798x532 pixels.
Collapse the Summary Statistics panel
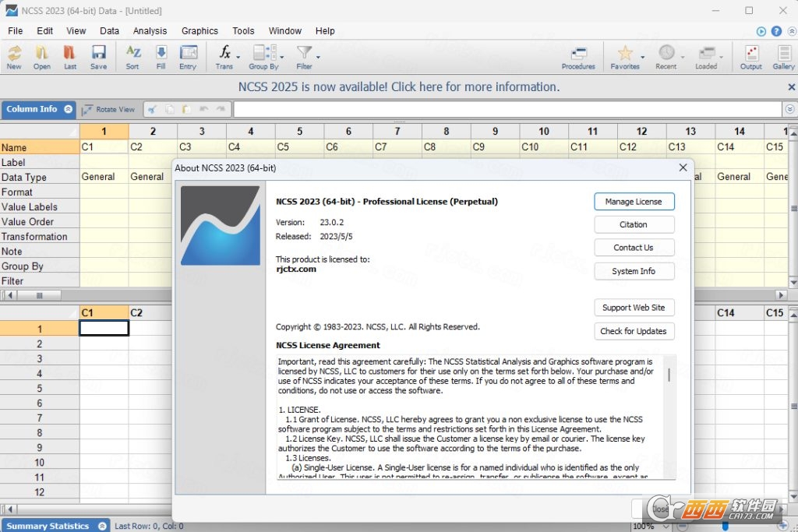[102, 526]
